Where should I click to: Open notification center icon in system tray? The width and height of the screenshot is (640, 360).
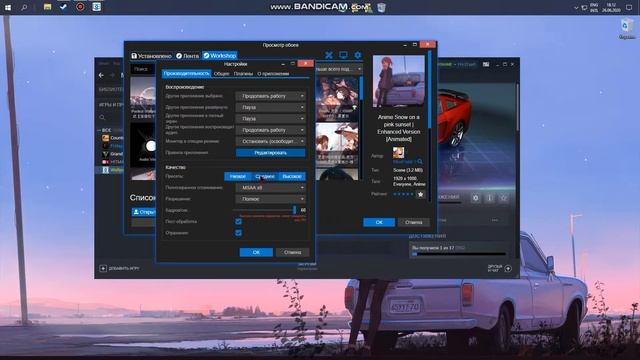pos(629,7)
